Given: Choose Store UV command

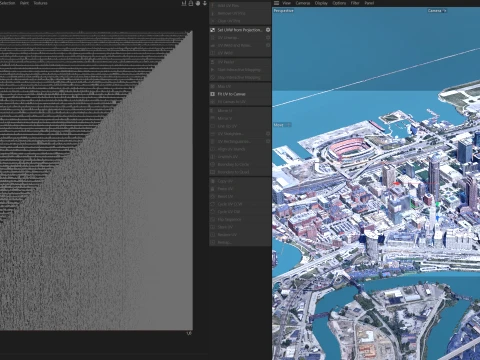Looking at the screenshot, I should 240,227.
